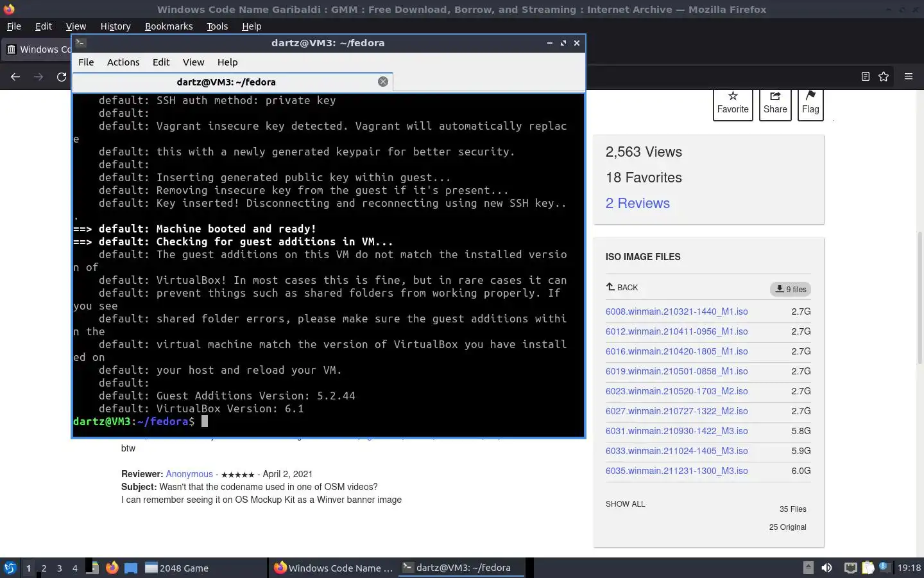Image resolution: width=924 pixels, height=578 pixels.
Task: Open Firefox Tools menu
Action: (217, 26)
